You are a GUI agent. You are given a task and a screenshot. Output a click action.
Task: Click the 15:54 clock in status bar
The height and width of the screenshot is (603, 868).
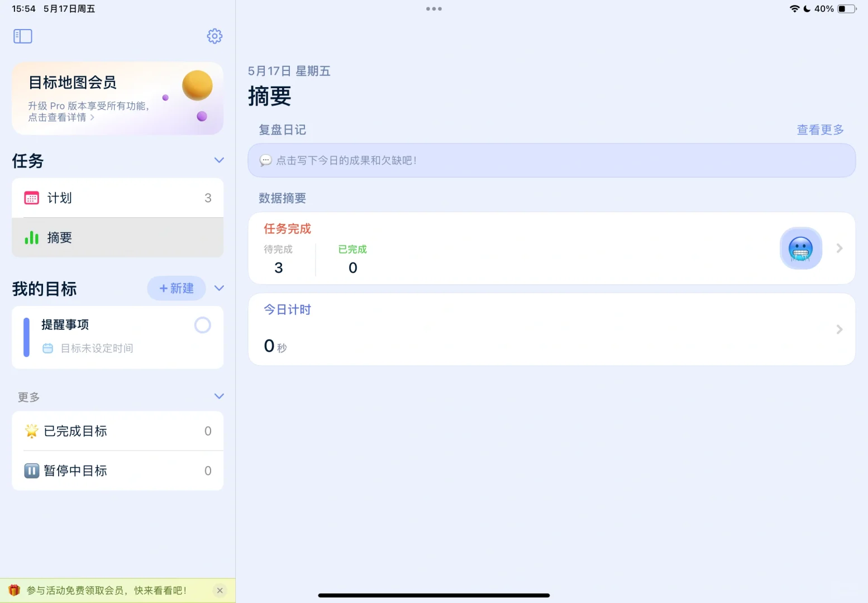coord(23,9)
